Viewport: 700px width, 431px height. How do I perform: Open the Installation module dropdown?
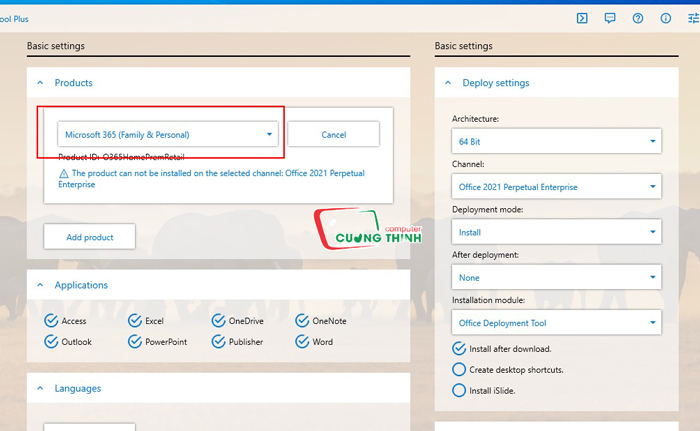(556, 322)
